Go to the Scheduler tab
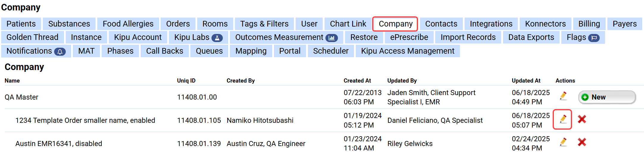Viewport: 644px width, 152px height. [x=331, y=51]
